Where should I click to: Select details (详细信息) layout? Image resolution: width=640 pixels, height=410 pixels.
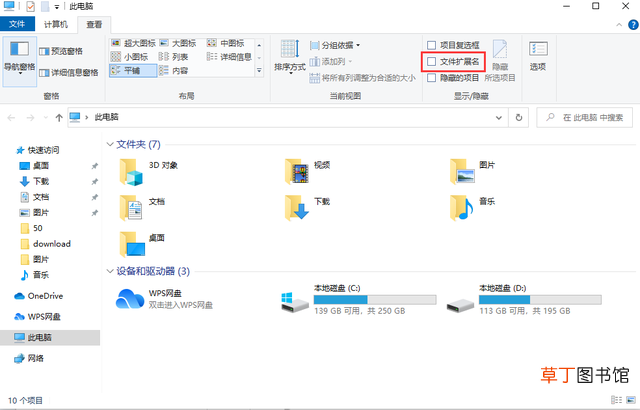coord(229,57)
